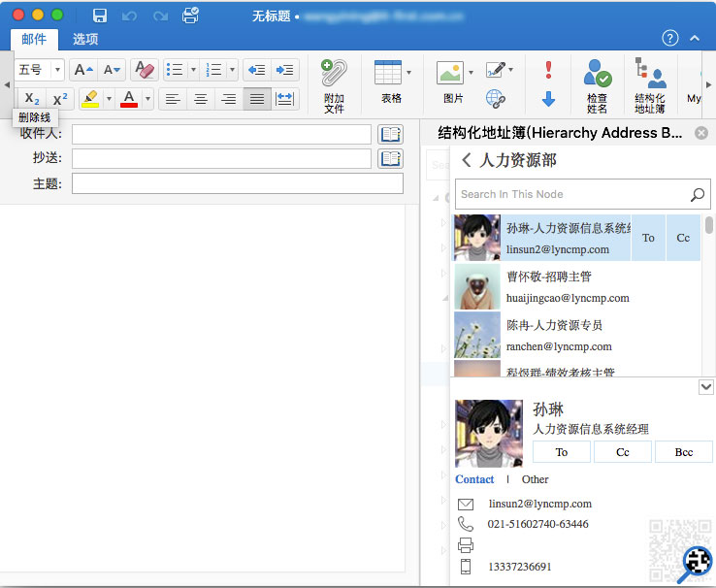This screenshot has height=588, width=716.
Task: Click the 附加文件 attach file button
Action: 335,85
